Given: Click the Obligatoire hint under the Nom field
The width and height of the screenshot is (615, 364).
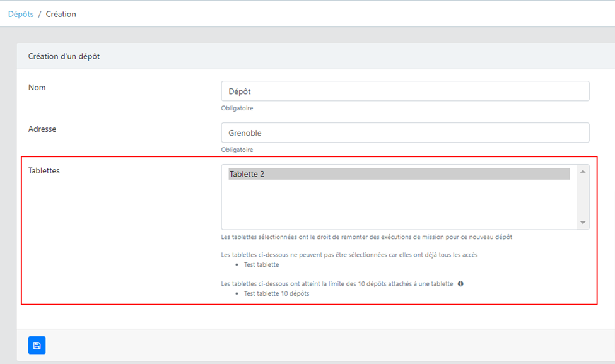Looking at the screenshot, I should point(237,108).
